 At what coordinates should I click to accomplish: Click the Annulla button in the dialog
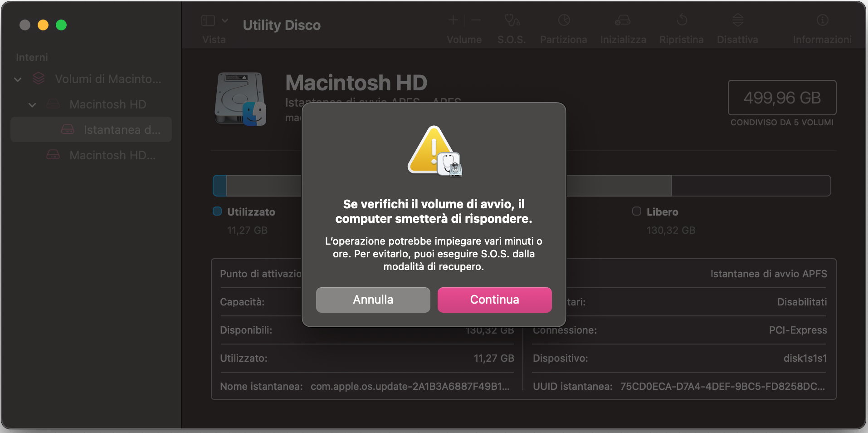tap(373, 300)
